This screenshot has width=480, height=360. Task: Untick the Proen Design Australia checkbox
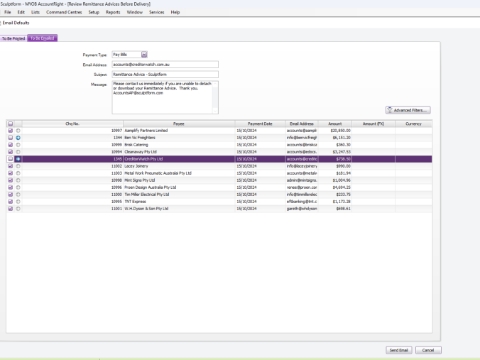10,187
